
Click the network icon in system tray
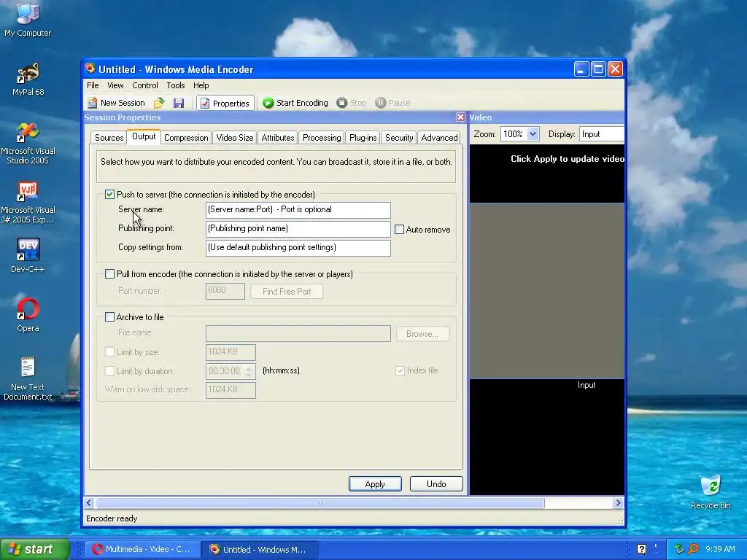tap(679, 549)
